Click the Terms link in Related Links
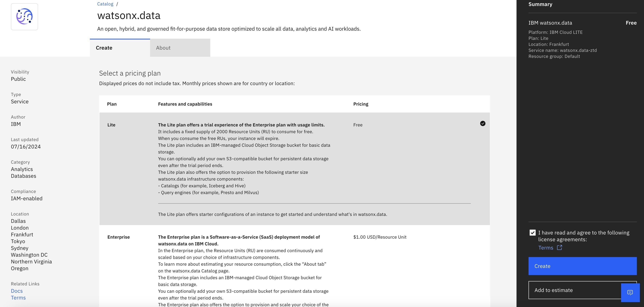The image size is (644, 307). click(x=18, y=298)
